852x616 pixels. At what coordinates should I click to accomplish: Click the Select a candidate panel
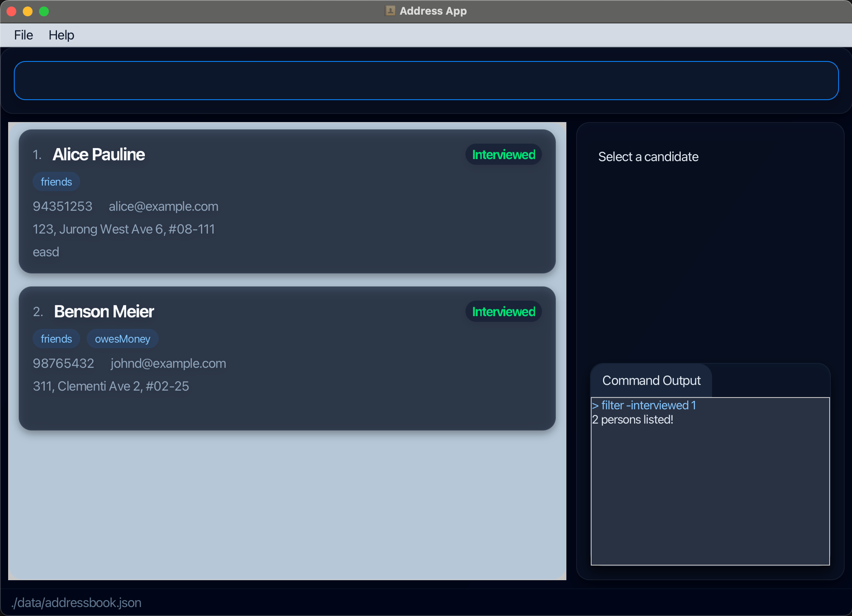tap(648, 157)
